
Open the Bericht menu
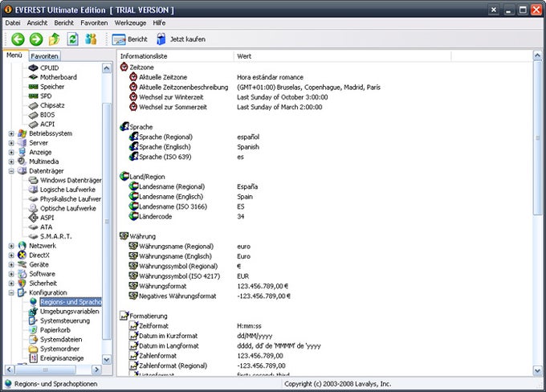tap(63, 23)
